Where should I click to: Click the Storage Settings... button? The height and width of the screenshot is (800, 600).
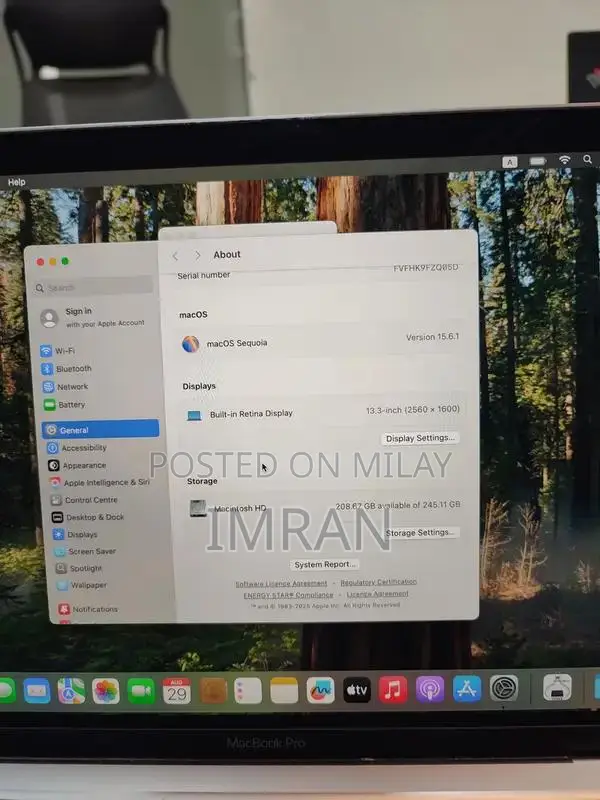420,533
